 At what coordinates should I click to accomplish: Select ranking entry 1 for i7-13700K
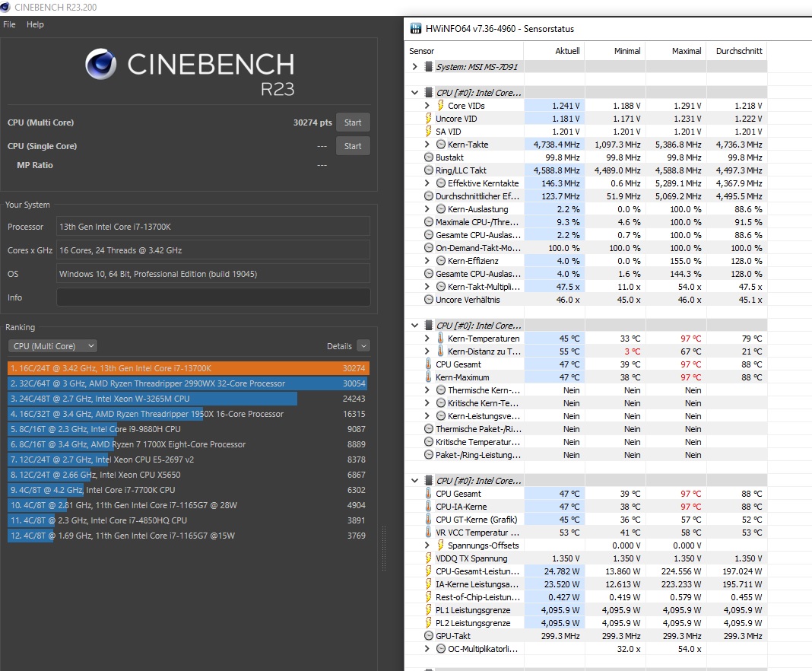click(189, 368)
